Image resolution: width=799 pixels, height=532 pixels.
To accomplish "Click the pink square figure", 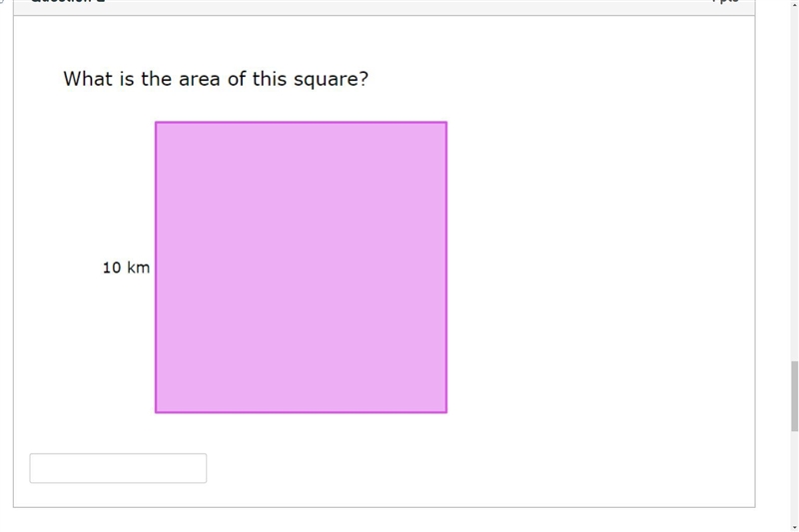I will pos(302,267).
